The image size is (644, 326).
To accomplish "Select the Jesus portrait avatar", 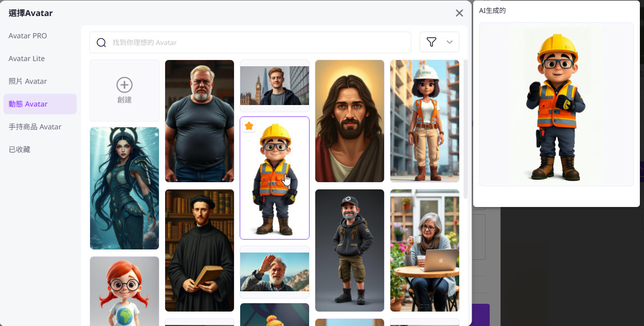I will pos(349,121).
